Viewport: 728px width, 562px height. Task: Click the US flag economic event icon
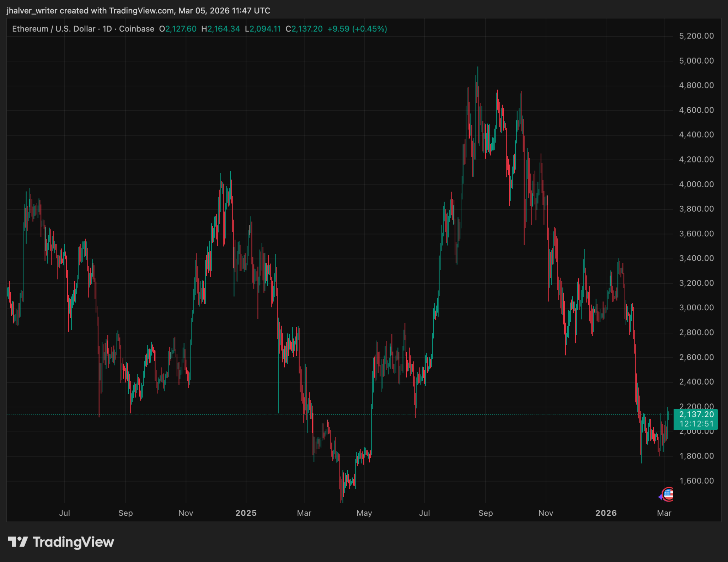tap(668, 494)
